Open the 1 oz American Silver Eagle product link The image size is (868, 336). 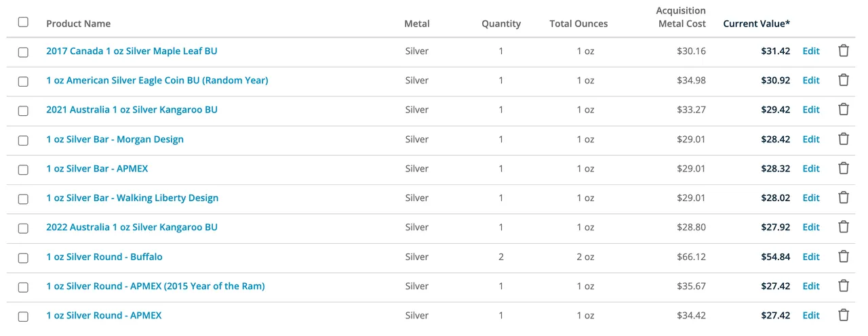point(157,80)
